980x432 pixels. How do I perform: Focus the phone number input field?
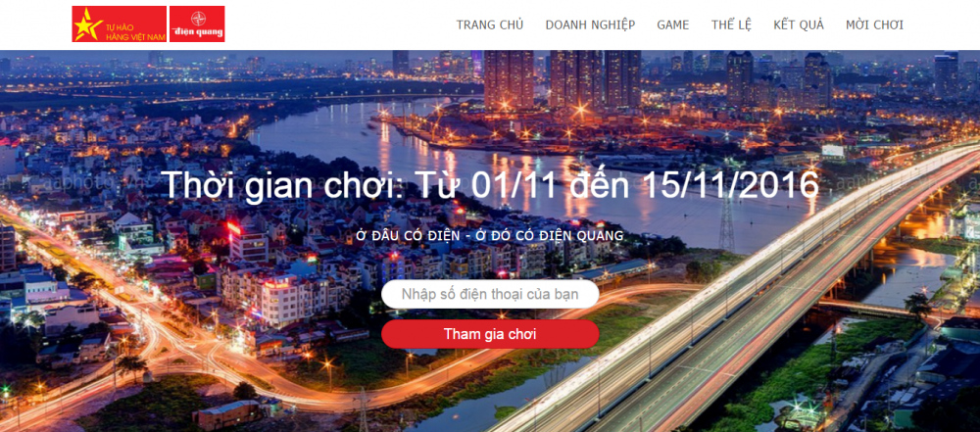coord(490,294)
